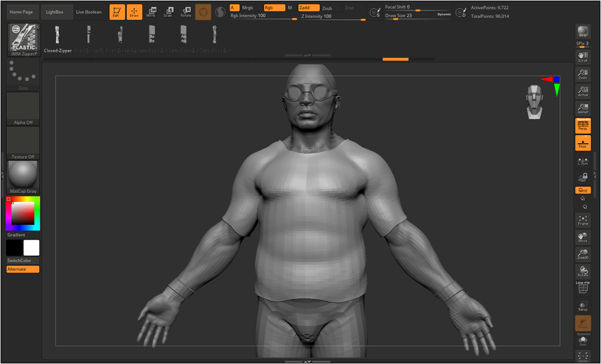Toggle the Floor grid display
The width and height of the screenshot is (601, 364).
(x=582, y=143)
